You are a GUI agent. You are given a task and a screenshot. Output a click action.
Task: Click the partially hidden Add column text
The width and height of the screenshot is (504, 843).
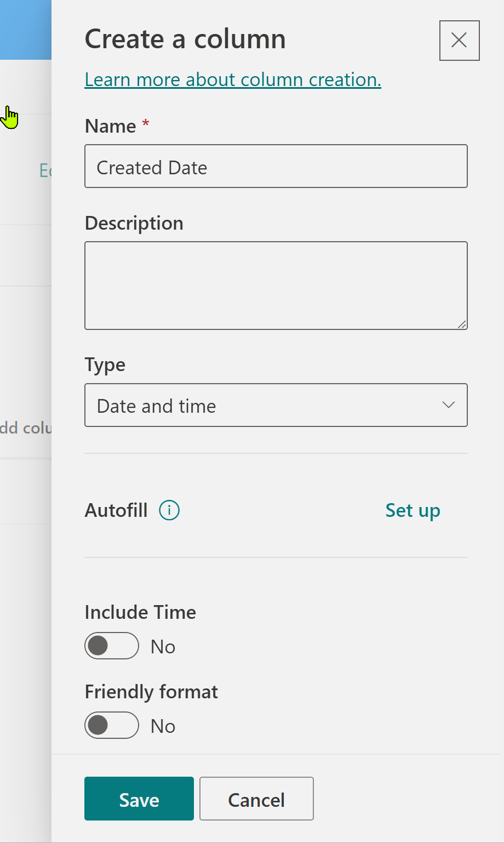pyautogui.click(x=26, y=428)
